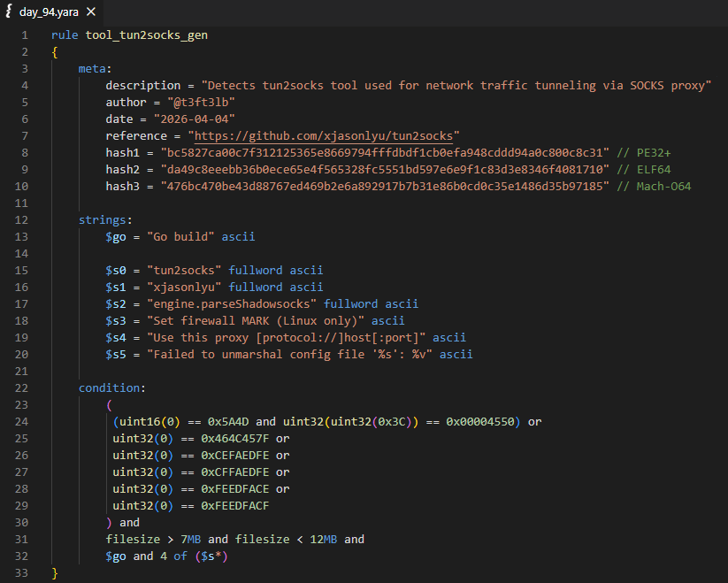The width and height of the screenshot is (728, 583).
Task: Click the 'meta:' section keyword
Action: (96, 69)
